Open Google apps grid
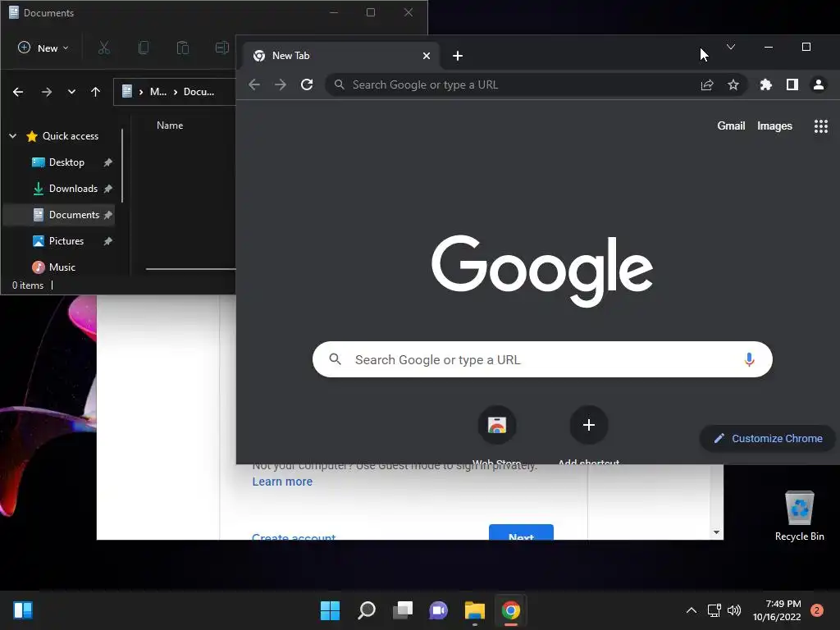This screenshot has width=840, height=630. pyautogui.click(x=820, y=126)
